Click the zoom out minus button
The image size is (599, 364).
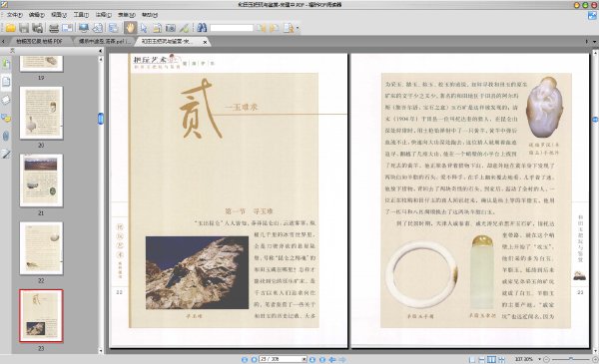coord(547,359)
